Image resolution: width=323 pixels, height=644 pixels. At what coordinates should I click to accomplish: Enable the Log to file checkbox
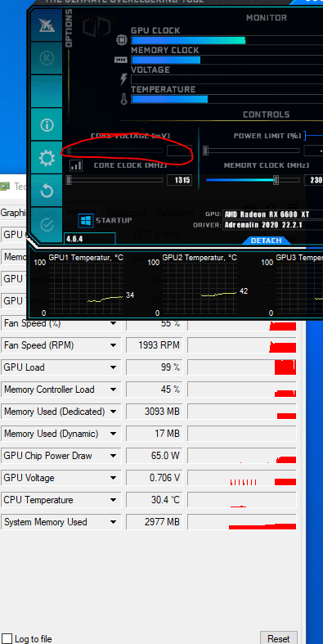(8, 639)
